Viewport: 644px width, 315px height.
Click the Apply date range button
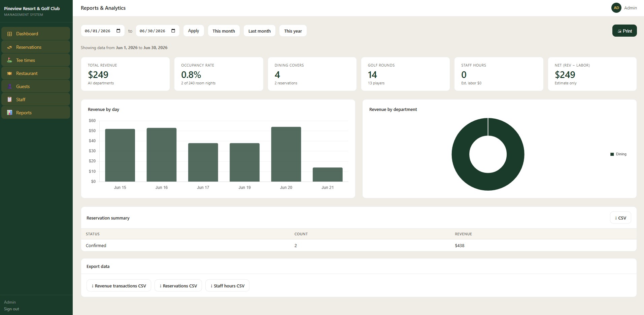tap(194, 31)
